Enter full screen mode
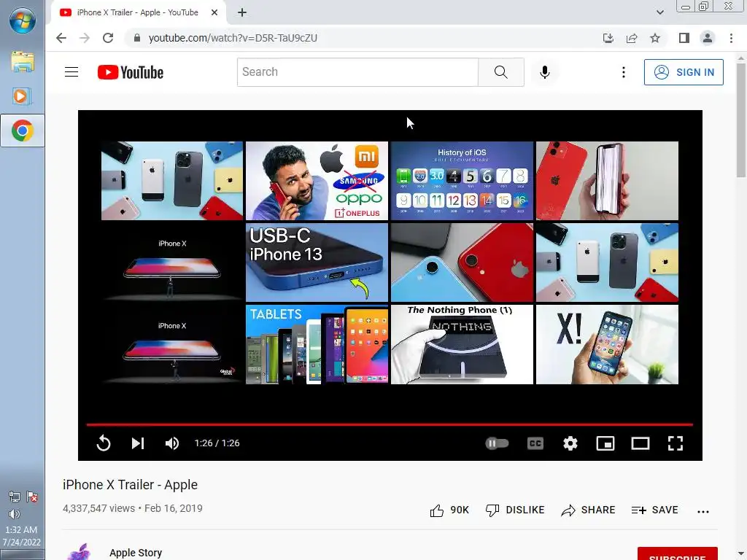Image resolution: width=747 pixels, height=560 pixels. (675, 443)
